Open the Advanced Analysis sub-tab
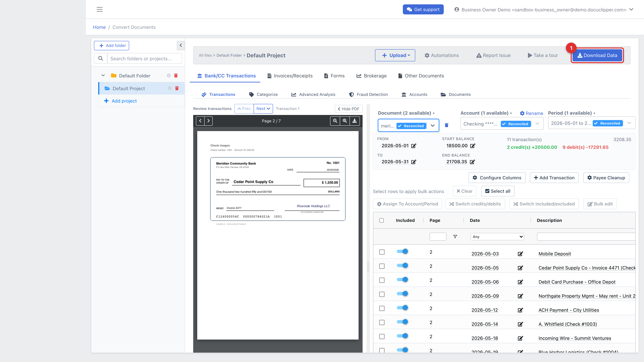The image size is (644, 362). pyautogui.click(x=313, y=94)
